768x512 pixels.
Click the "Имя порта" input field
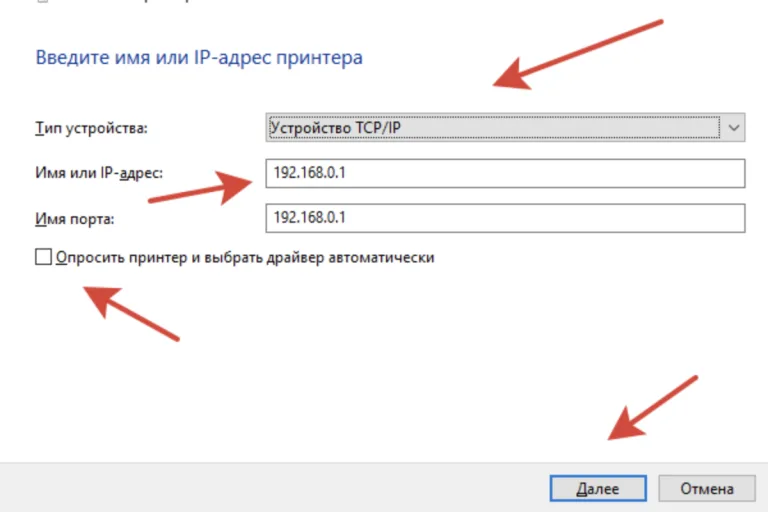[505, 218]
